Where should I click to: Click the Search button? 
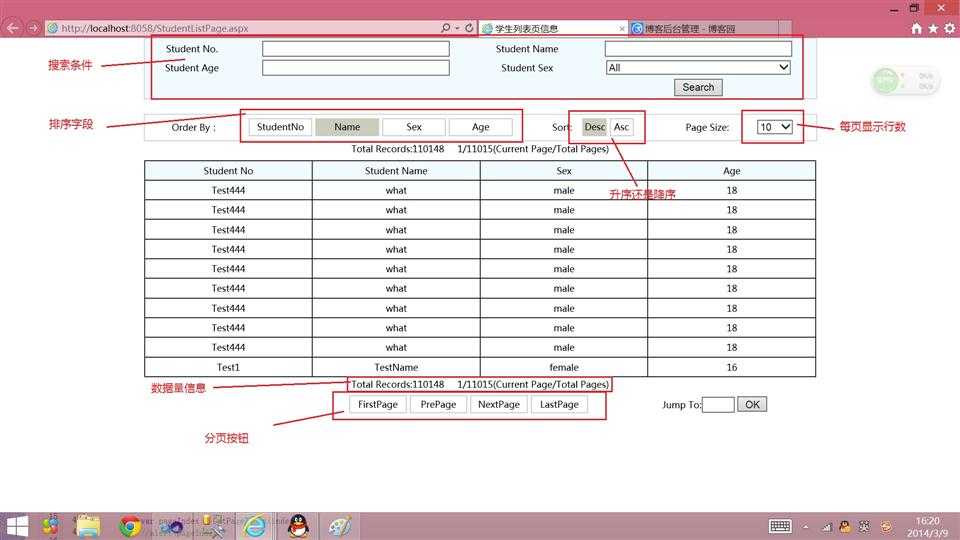698,87
